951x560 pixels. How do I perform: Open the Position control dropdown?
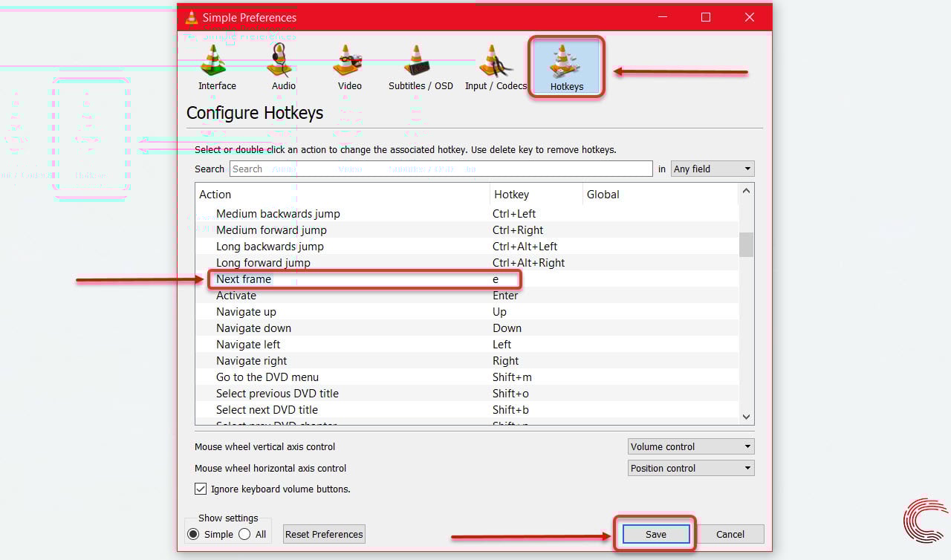click(691, 468)
